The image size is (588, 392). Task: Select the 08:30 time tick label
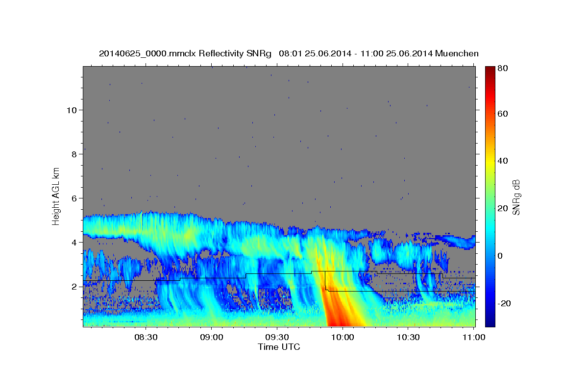coord(146,338)
